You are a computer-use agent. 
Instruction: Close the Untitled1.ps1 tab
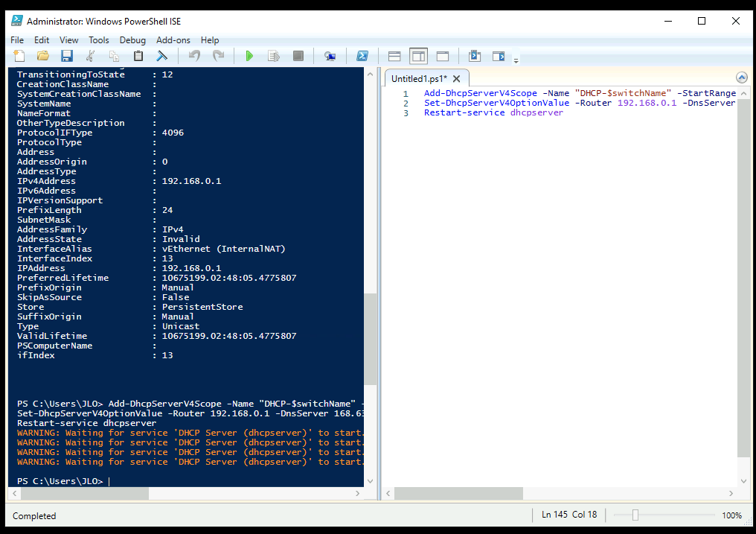[x=456, y=78]
